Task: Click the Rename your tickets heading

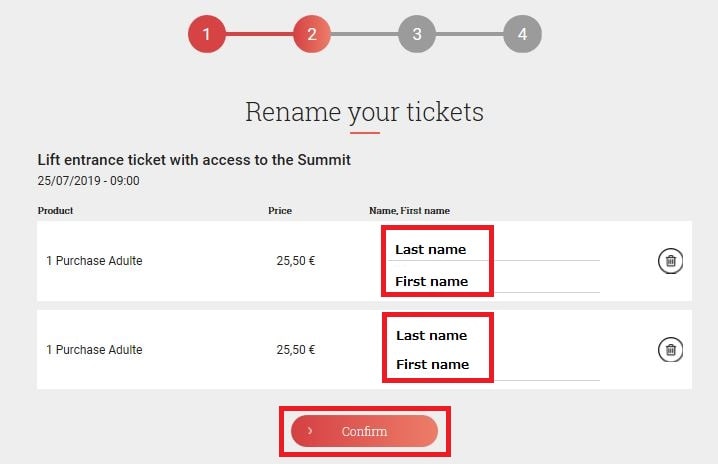Action: point(364,112)
